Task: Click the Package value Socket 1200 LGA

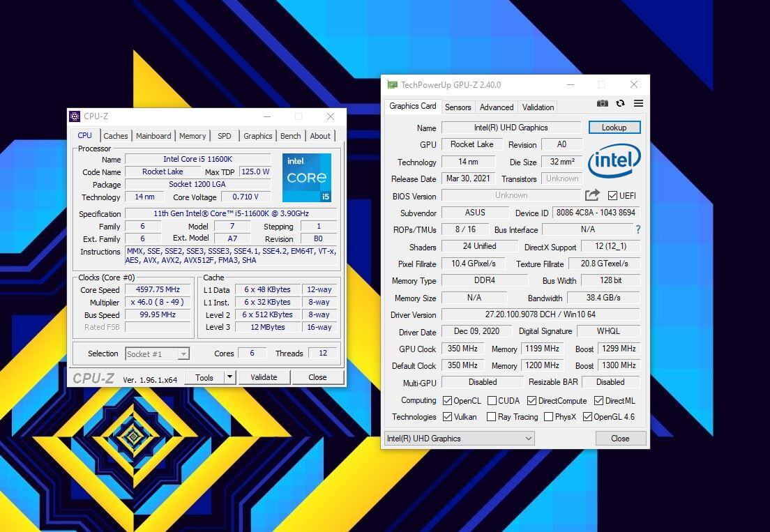Action: [x=197, y=184]
